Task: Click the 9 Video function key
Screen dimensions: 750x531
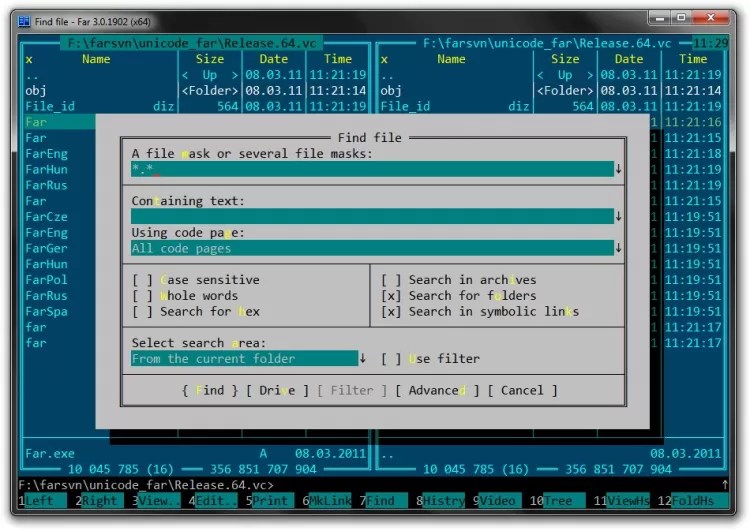Action: [497, 500]
